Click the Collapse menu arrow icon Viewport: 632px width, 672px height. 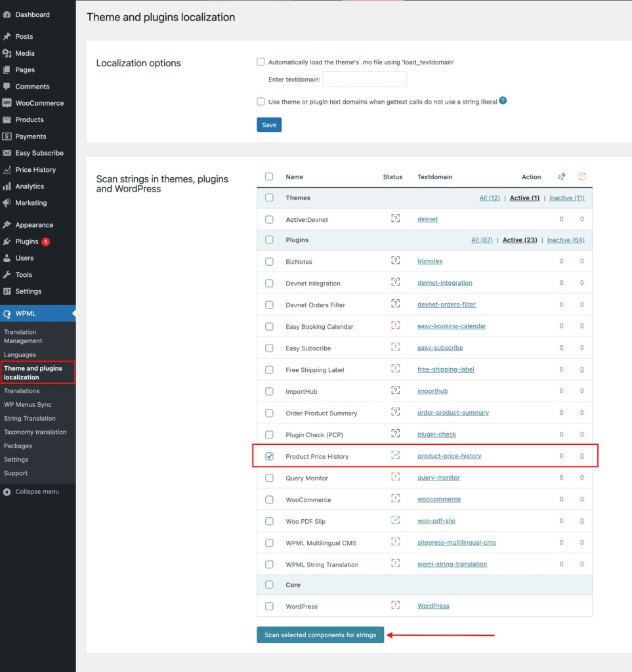tap(7, 492)
